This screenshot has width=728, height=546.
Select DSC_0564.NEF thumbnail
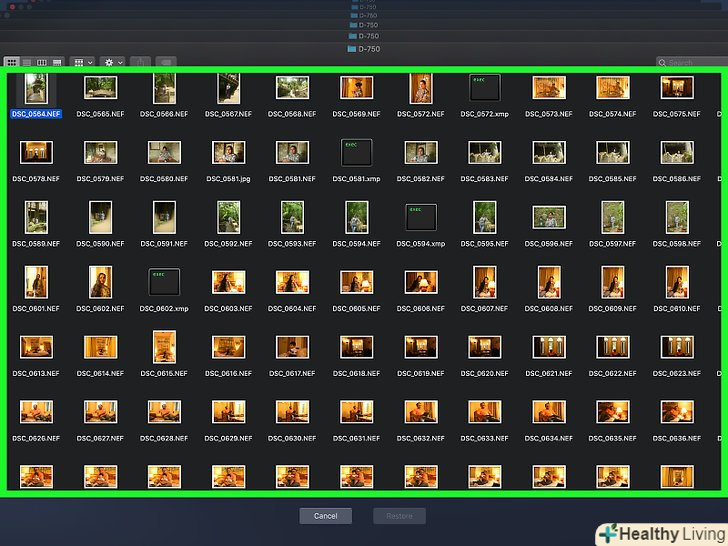(36, 88)
